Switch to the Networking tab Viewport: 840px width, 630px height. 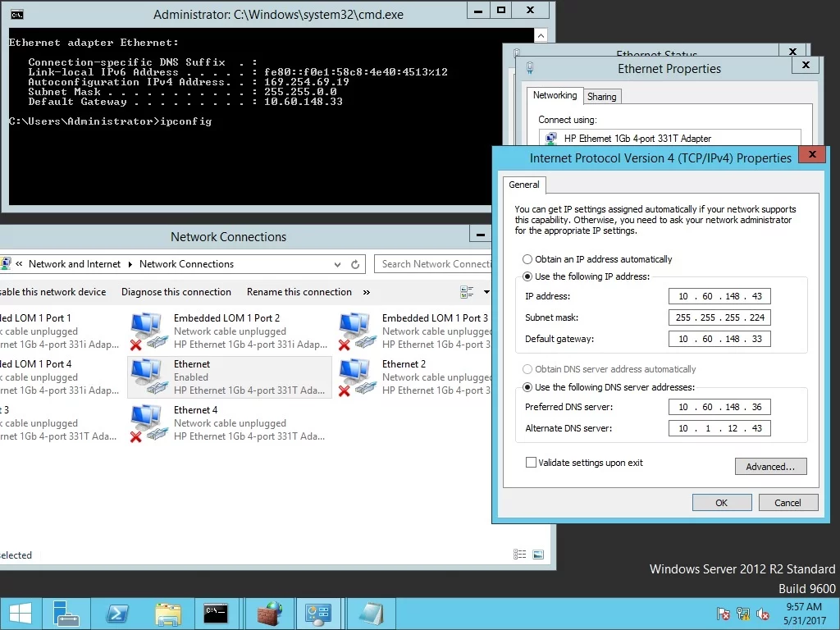point(555,95)
